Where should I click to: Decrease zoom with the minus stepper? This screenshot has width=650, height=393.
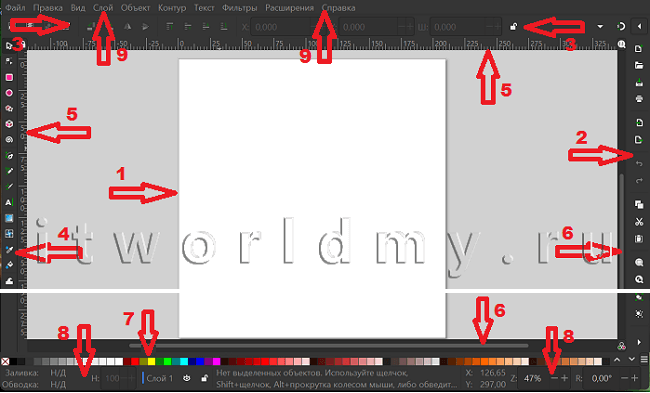click(555, 378)
